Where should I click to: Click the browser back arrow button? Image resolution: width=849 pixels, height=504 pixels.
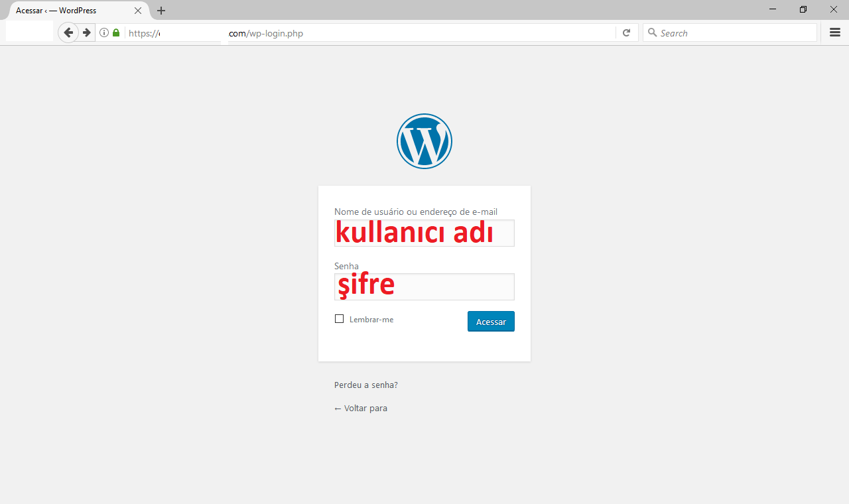pyautogui.click(x=68, y=32)
